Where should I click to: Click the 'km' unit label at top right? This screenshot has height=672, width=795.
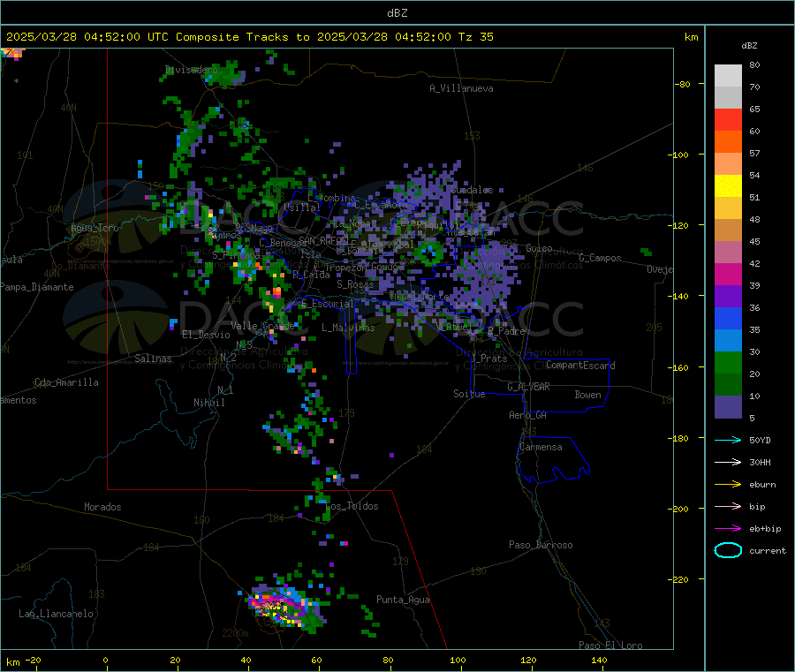point(691,37)
